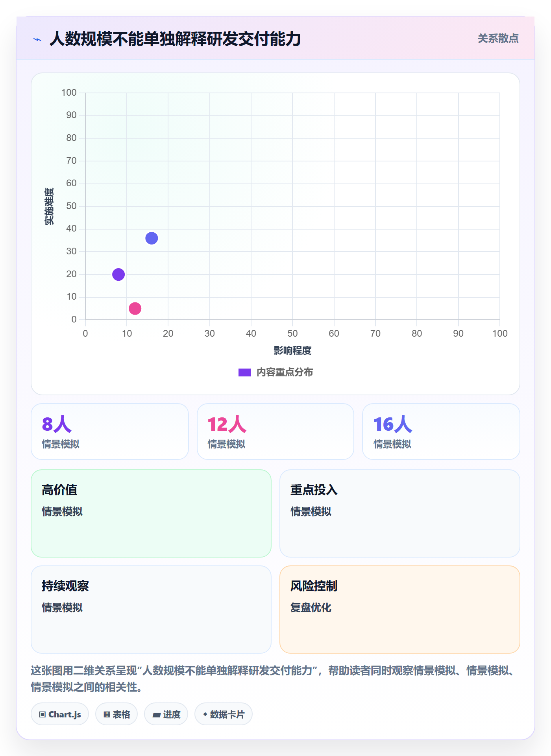Select the 持续观察 quadrant card

pyautogui.click(x=151, y=610)
